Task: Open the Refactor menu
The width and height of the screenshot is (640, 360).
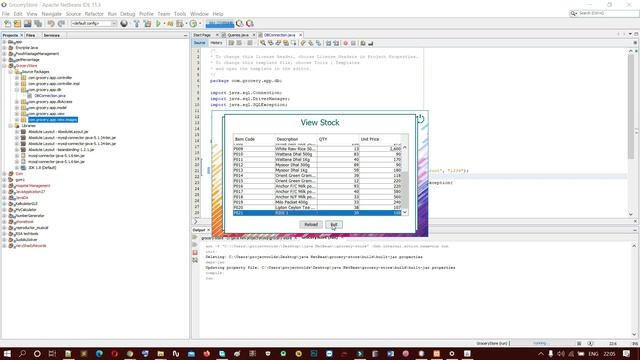Action: coord(94,14)
